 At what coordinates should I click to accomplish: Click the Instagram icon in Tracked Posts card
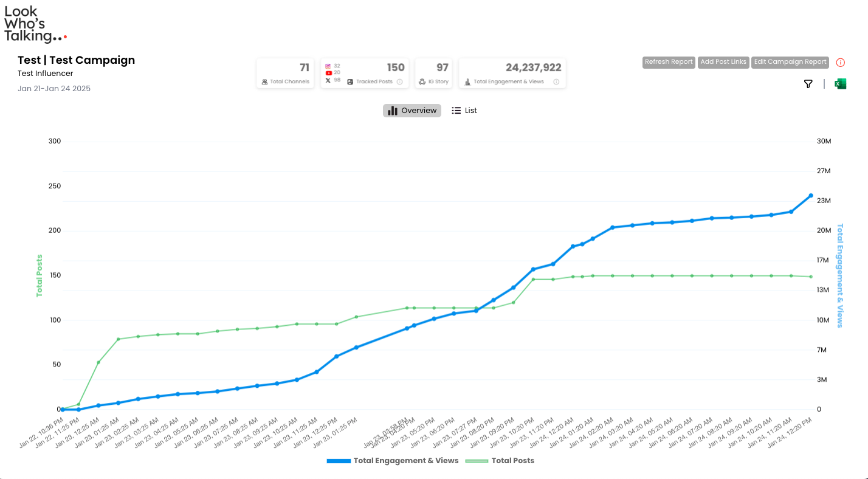tap(328, 66)
